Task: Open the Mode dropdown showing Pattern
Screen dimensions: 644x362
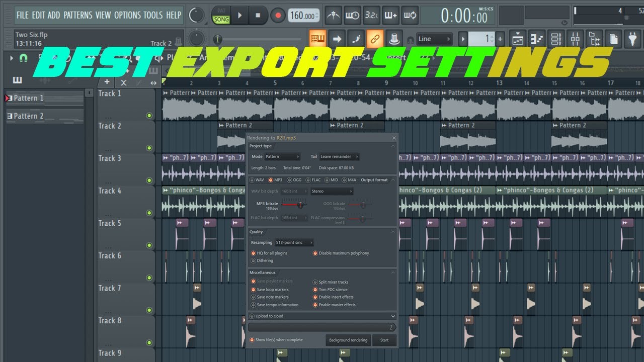Action: pyautogui.click(x=282, y=156)
